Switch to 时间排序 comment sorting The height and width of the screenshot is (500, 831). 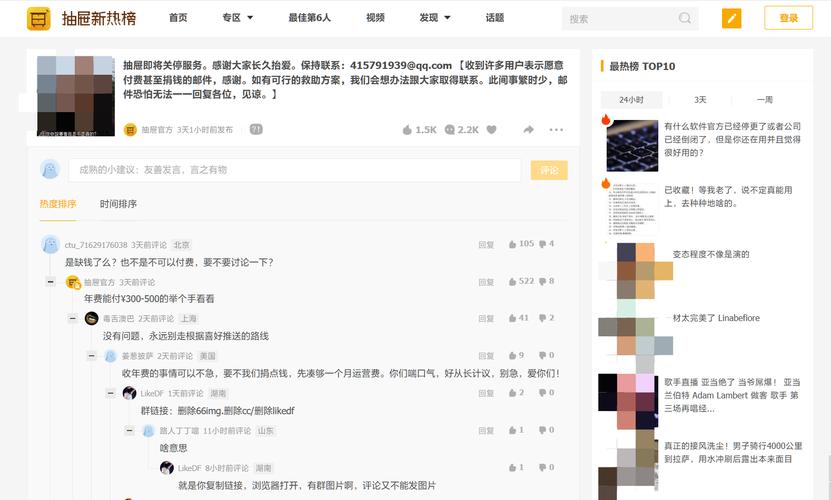118,204
